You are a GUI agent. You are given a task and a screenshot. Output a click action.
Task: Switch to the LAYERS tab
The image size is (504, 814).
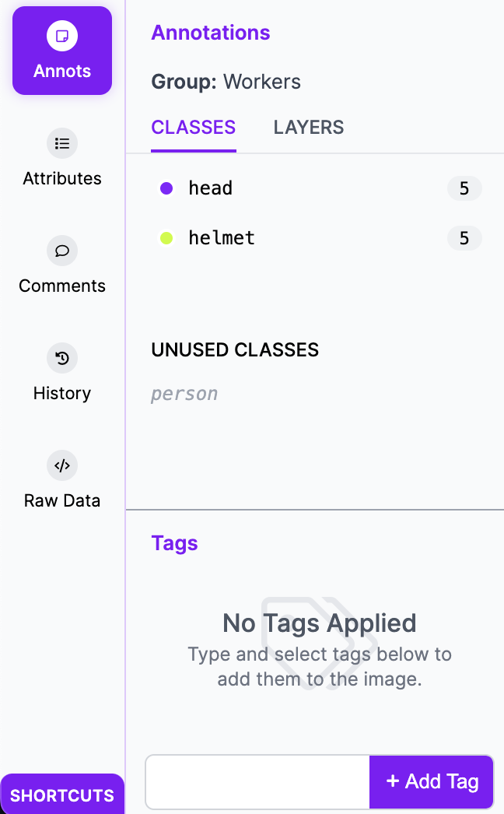coord(308,127)
